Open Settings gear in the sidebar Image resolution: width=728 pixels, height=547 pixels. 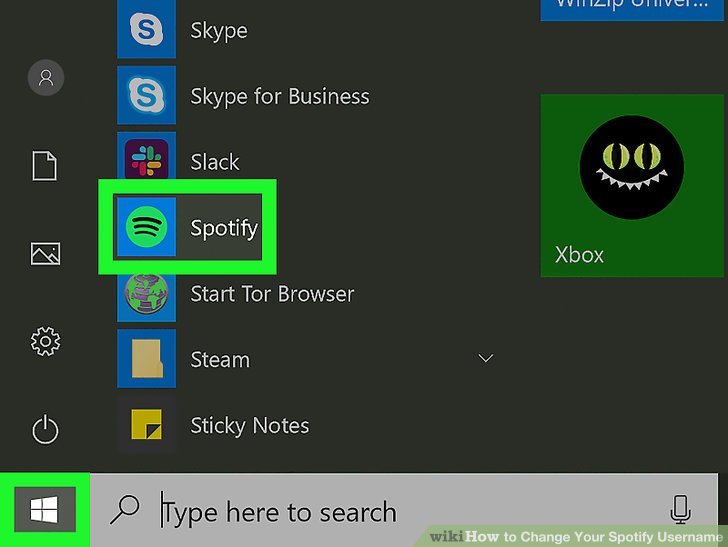pyautogui.click(x=45, y=341)
